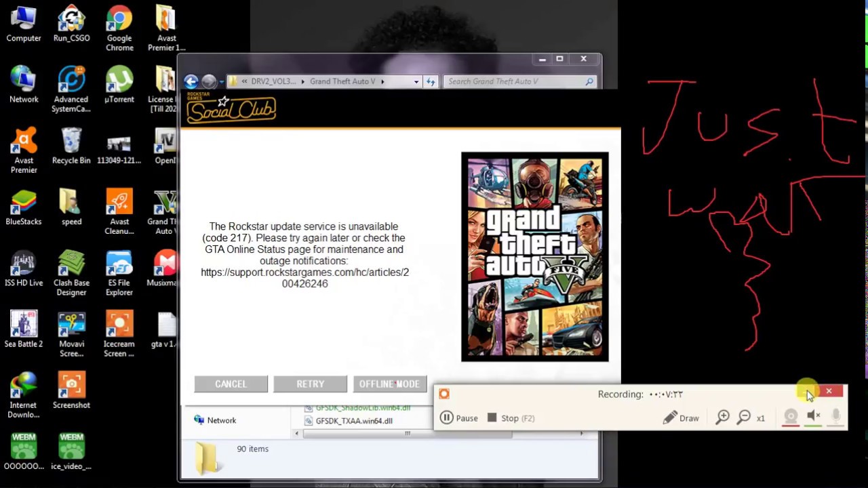Zoom out with the recorder's minus magnifier
The height and width of the screenshot is (488, 868).
(744, 418)
